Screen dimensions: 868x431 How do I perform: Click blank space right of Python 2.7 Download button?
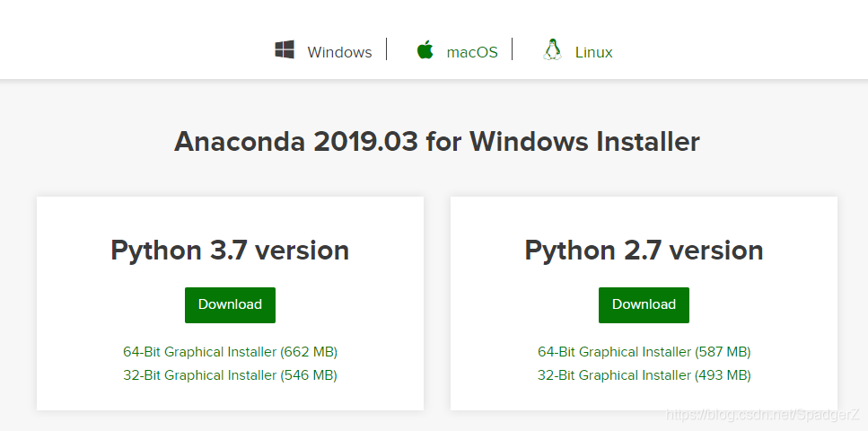763,305
